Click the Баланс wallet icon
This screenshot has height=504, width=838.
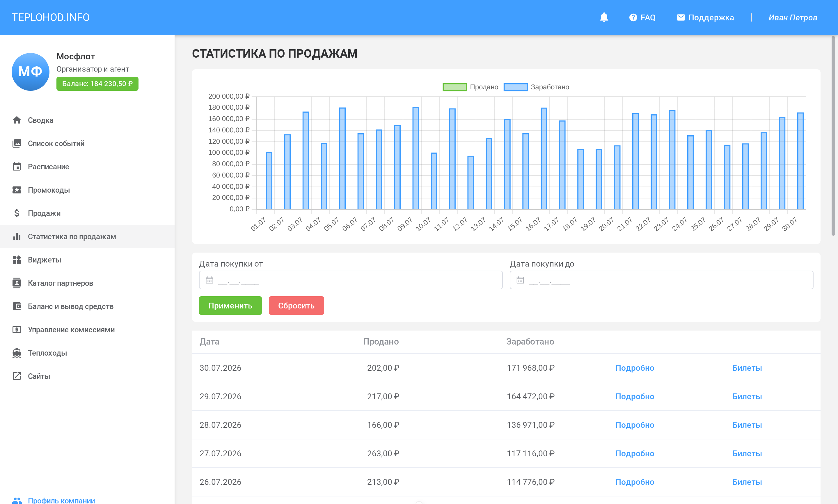click(x=17, y=306)
